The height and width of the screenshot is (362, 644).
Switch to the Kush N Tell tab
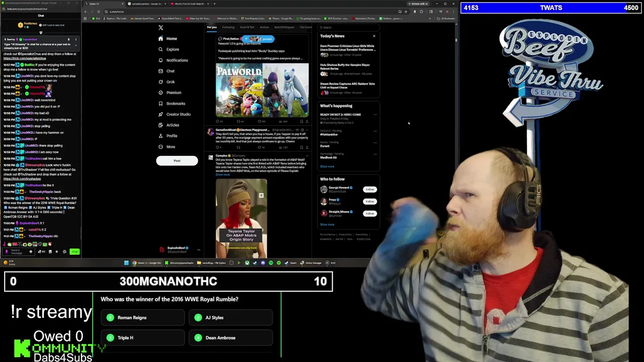(x=247, y=27)
